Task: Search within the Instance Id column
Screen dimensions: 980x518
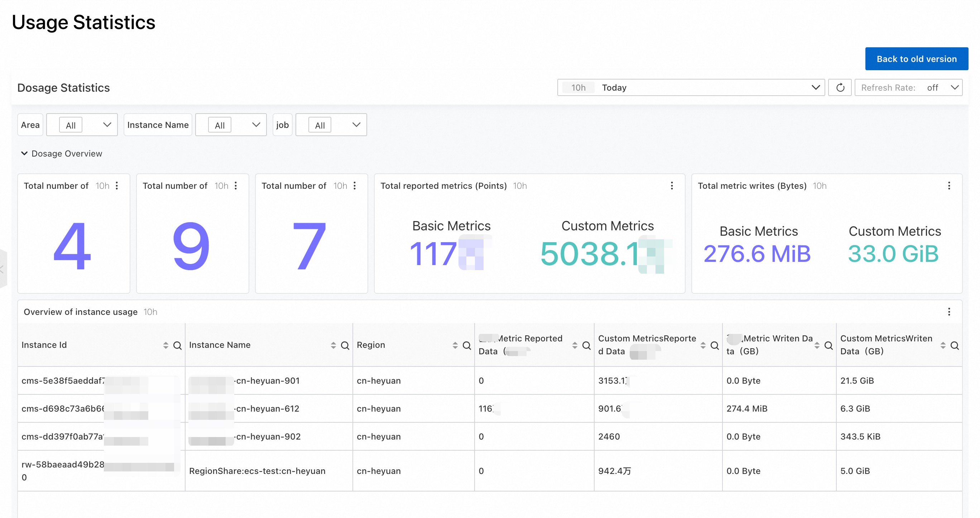Action: click(177, 345)
